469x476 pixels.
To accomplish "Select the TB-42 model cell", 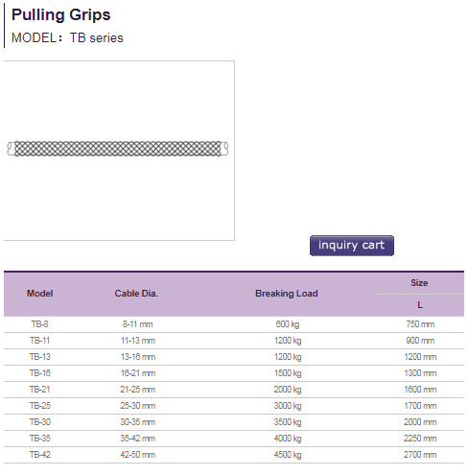I will pos(40,455).
